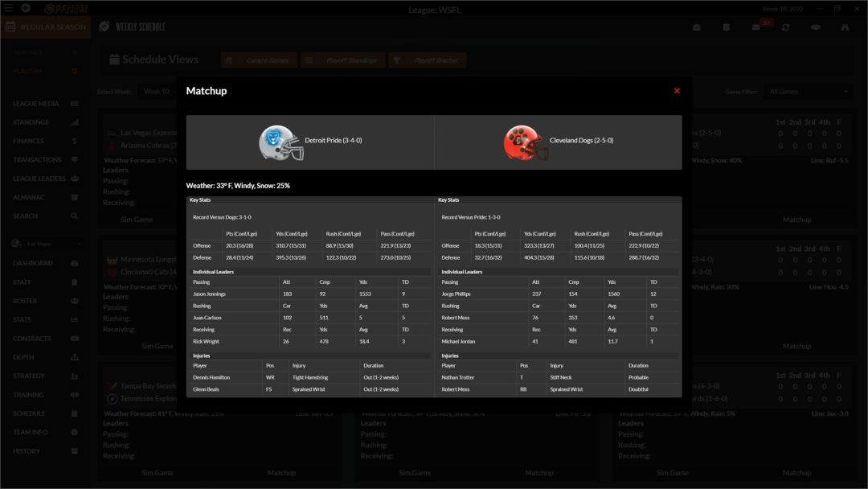The image size is (868, 489).
Task: Open the Week 10 selector dropdown
Action: click(157, 92)
